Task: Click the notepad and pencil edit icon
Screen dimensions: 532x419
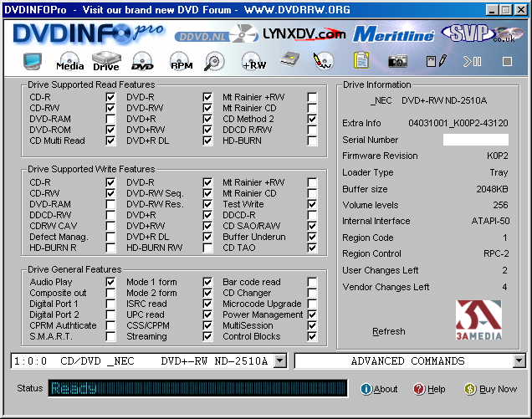Action: (x=437, y=61)
